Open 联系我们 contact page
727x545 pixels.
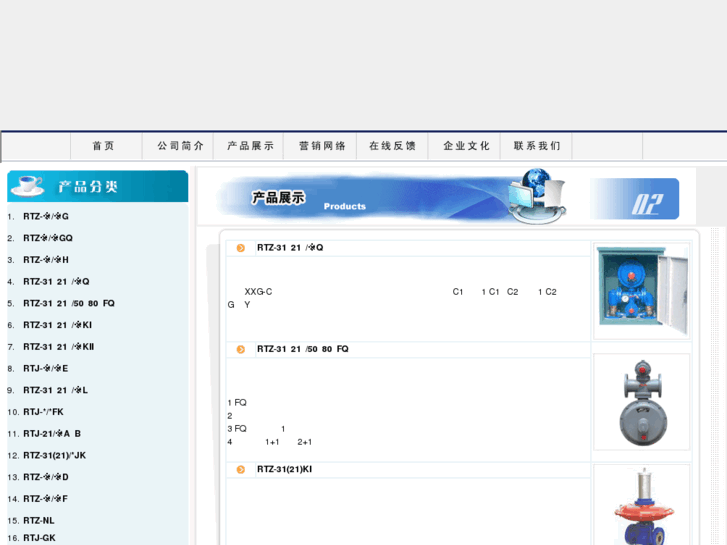pos(537,146)
